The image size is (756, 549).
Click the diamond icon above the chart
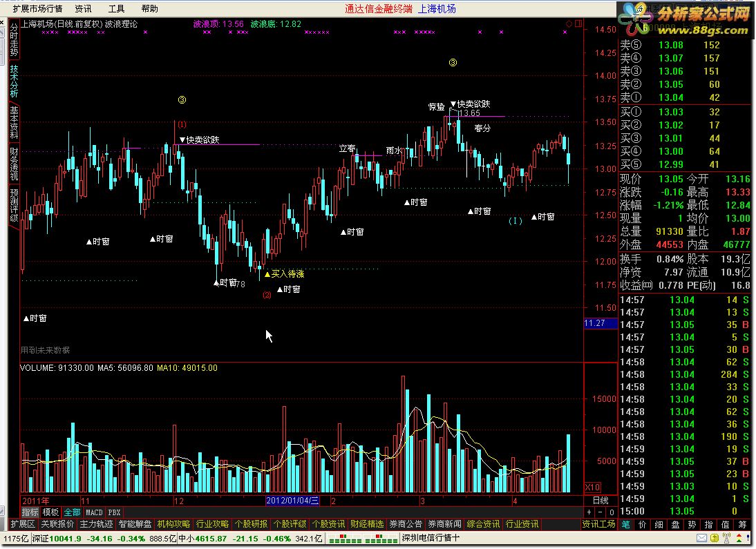point(569,23)
